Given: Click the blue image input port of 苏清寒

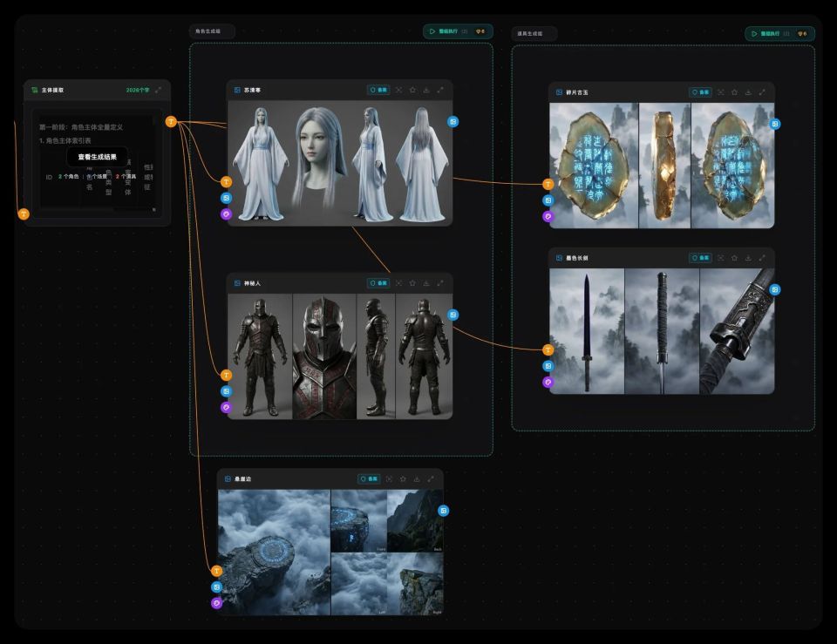Looking at the screenshot, I should (227, 198).
